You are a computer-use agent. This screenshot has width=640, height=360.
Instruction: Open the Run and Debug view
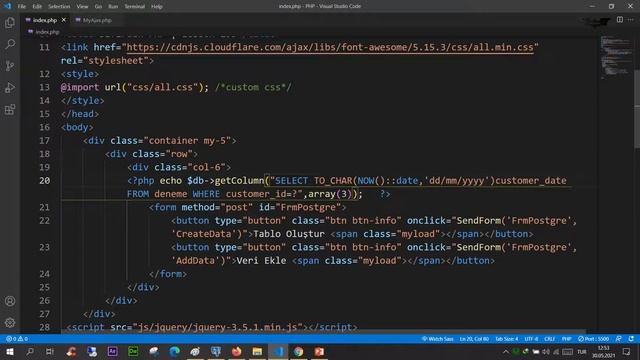click(10, 87)
